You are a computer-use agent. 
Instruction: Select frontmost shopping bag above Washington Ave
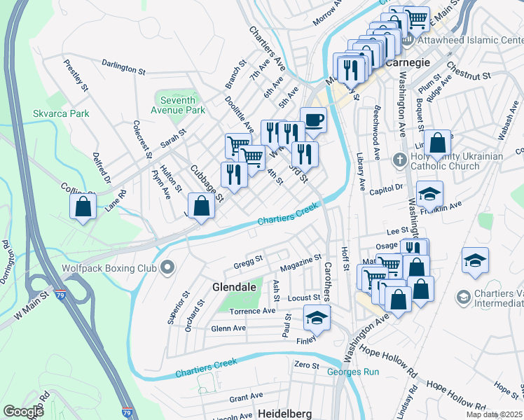[399, 300]
